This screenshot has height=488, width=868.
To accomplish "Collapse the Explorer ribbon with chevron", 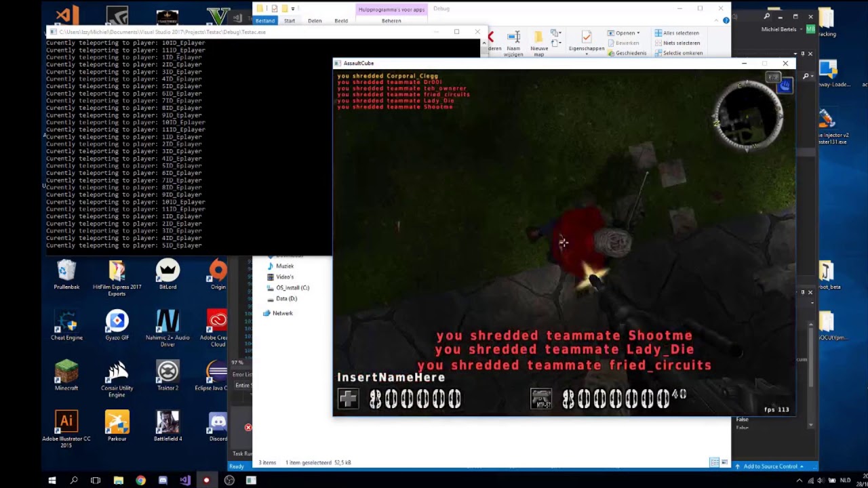I will click(x=717, y=21).
